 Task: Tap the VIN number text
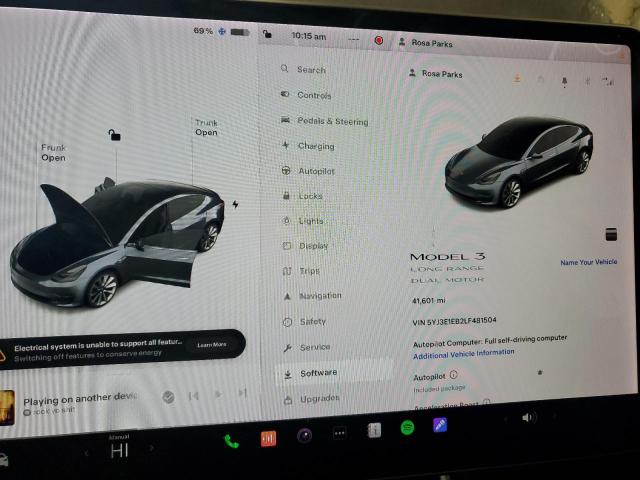454,321
